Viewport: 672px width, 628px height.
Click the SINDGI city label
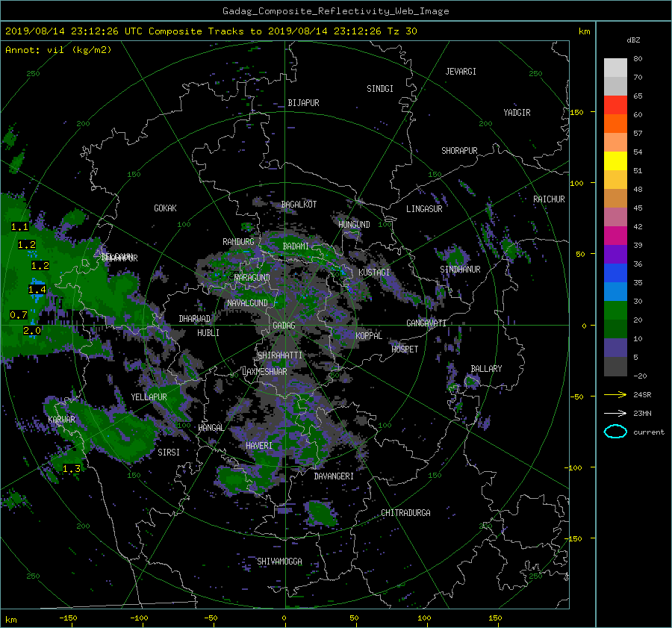(x=380, y=89)
